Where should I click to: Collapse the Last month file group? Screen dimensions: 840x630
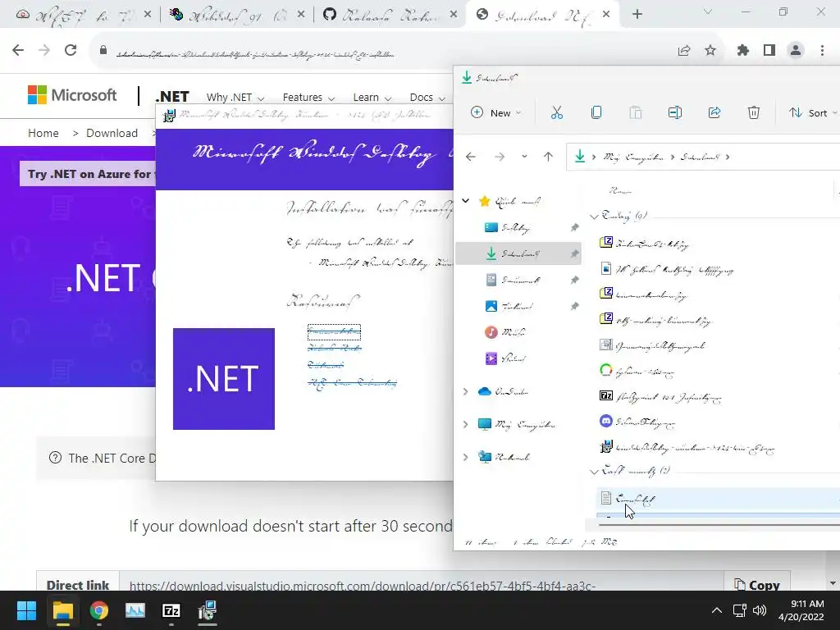594,472
